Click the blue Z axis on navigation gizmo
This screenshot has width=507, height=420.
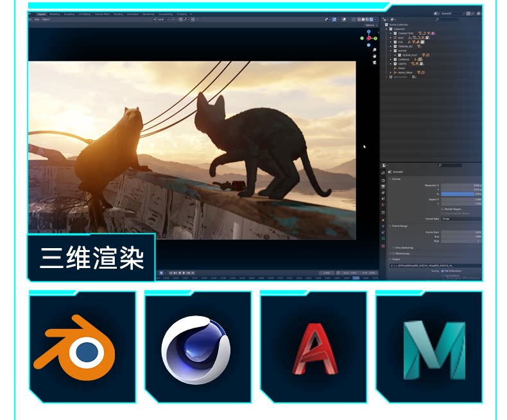368,31
